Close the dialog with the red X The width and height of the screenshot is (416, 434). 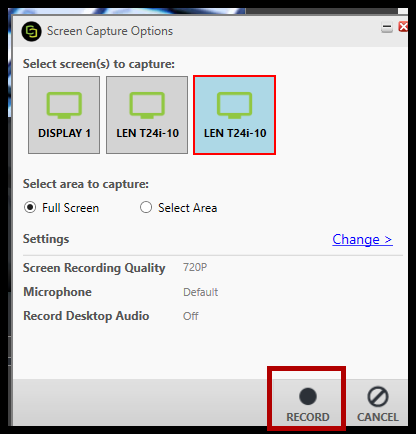pyautogui.click(x=403, y=27)
